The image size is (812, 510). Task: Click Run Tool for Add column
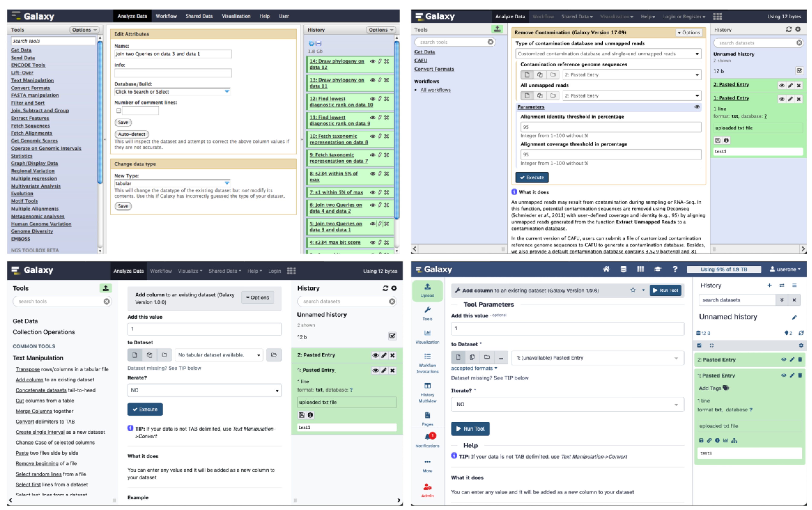665,290
